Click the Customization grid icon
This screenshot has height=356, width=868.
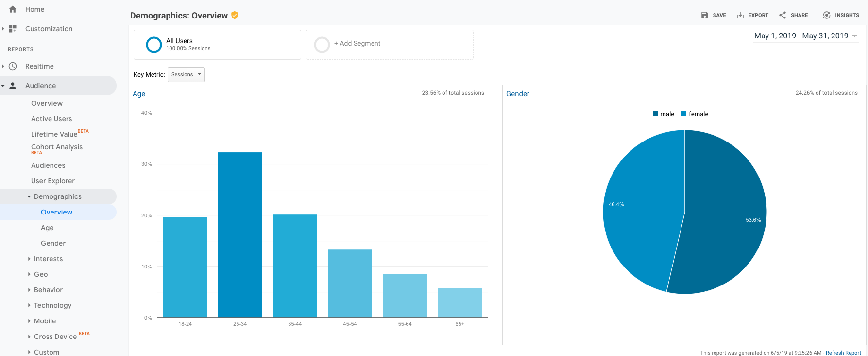(x=13, y=29)
